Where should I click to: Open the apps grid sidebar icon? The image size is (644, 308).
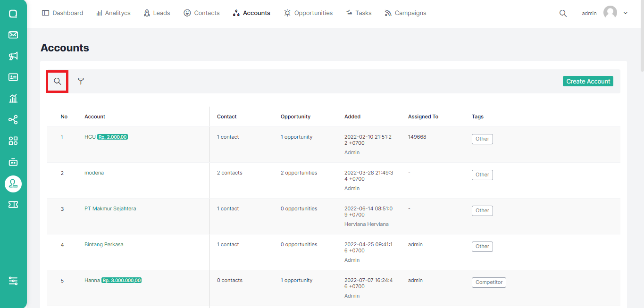[x=13, y=141]
